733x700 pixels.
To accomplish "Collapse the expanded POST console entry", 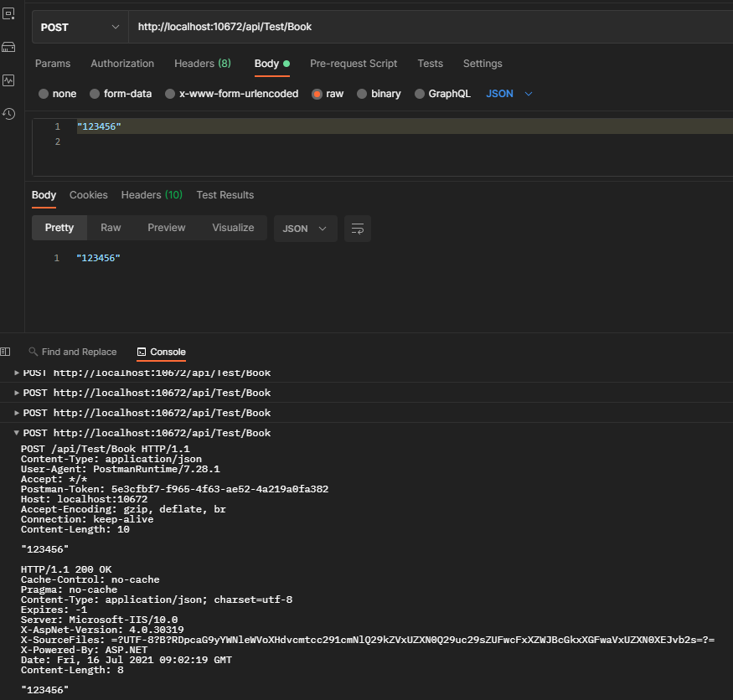I will point(17,433).
